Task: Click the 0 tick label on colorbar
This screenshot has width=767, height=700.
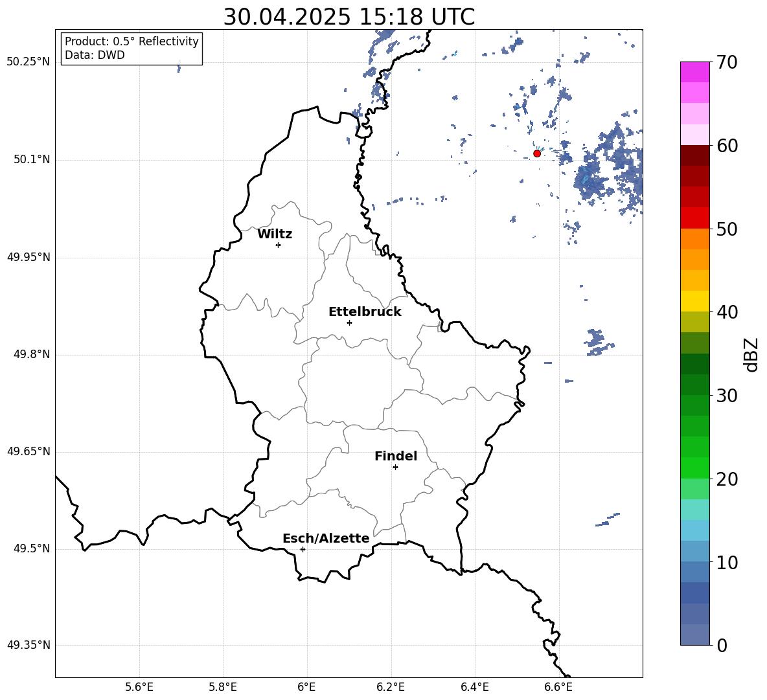Action: [x=722, y=646]
